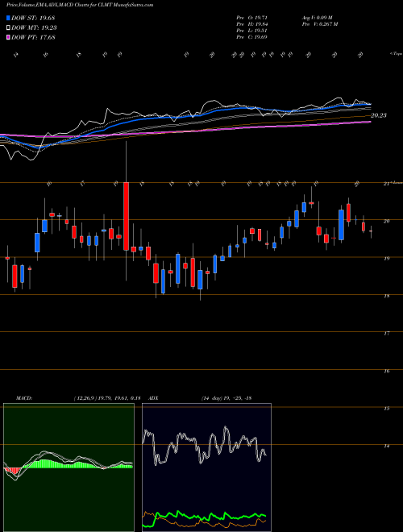
Task: Click the 'DOW PT: 17.68' legend text
Action: (33, 37)
